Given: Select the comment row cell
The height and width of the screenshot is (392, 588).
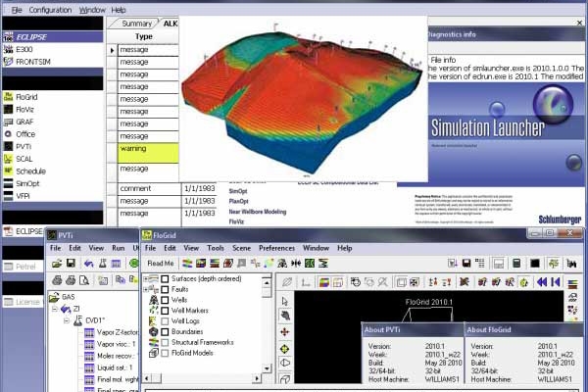Looking at the screenshot, I should pyautogui.click(x=149, y=189).
